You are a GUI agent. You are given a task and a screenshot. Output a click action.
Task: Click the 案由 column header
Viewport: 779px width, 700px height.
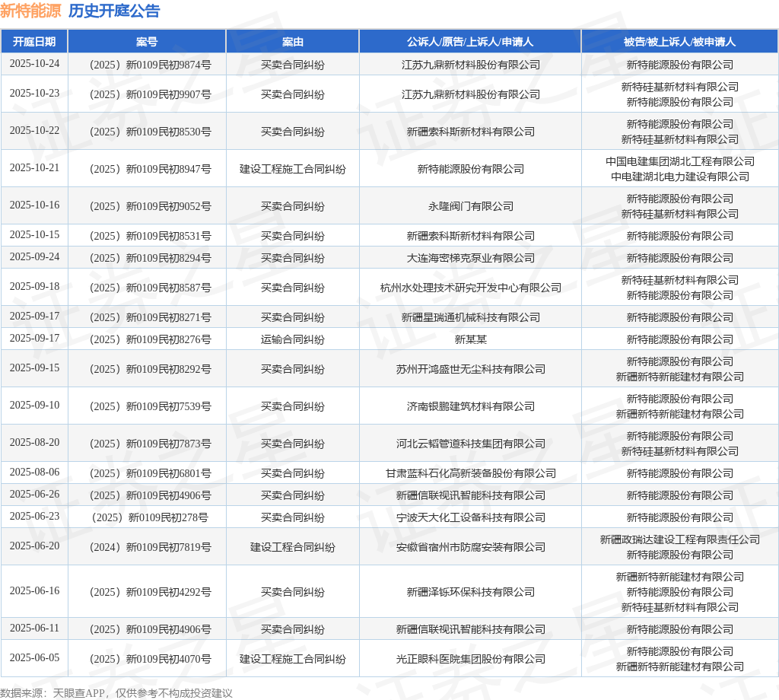293,42
